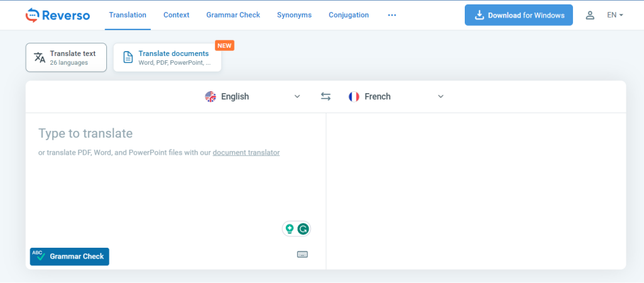The height and width of the screenshot is (283, 644).
Task: Click the NEW badge on Translate documents
Action: (225, 45)
